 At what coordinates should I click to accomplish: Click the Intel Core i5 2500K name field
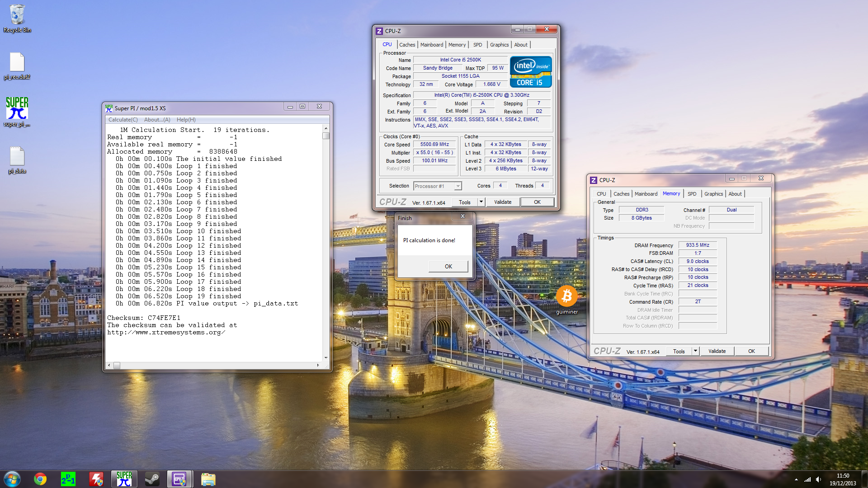click(461, 60)
